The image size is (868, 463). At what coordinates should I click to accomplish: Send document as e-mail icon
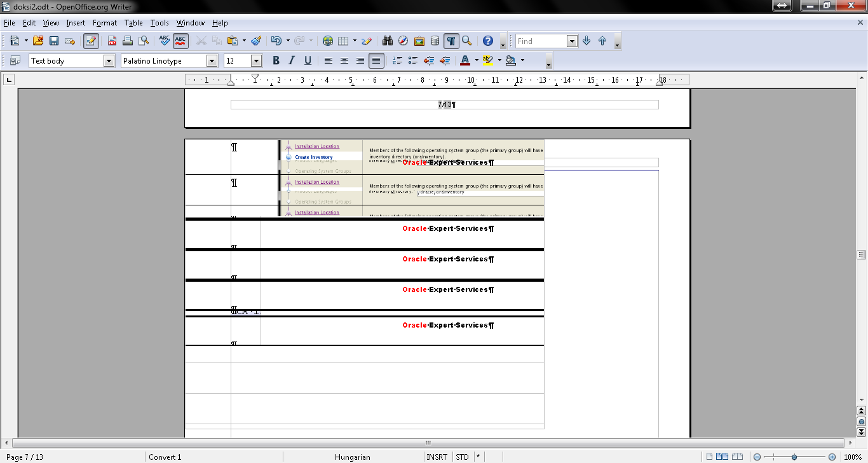tap(70, 41)
